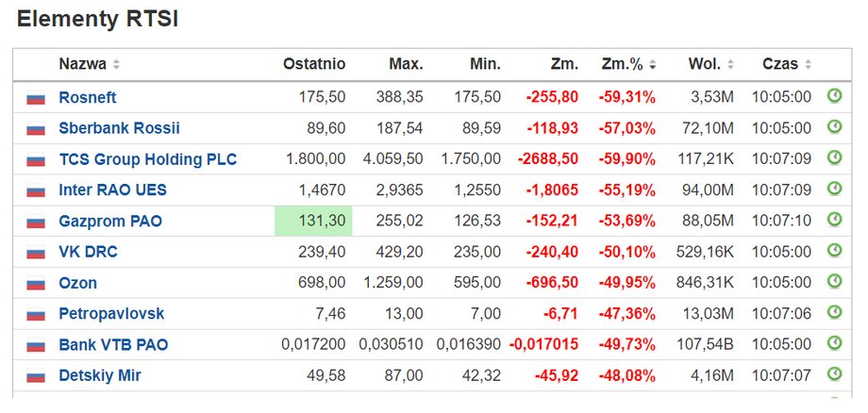This screenshot has height=413, width=868.
Task: Click the clock icon in Bank VTB PAO row
Action: click(x=834, y=343)
